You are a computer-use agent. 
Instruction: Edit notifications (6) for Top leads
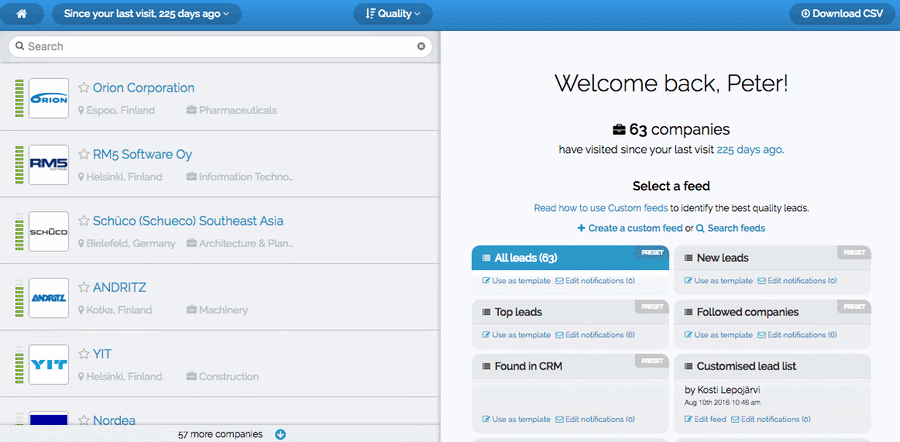tap(595, 335)
